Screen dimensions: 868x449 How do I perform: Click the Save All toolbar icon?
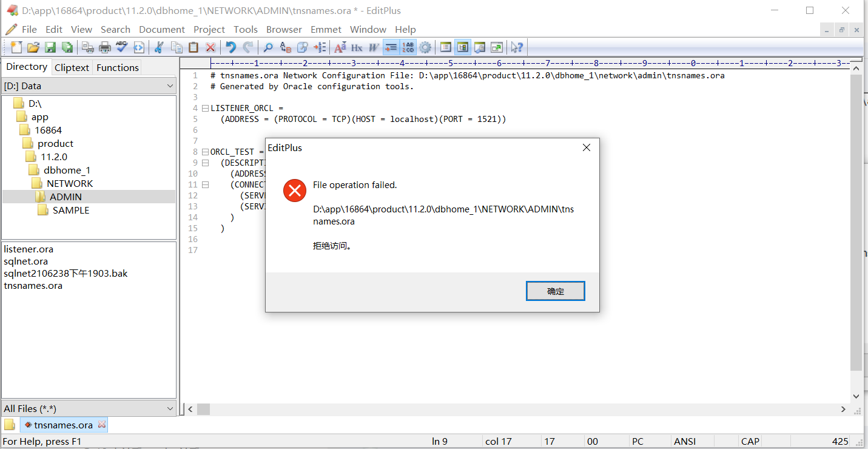coord(67,47)
